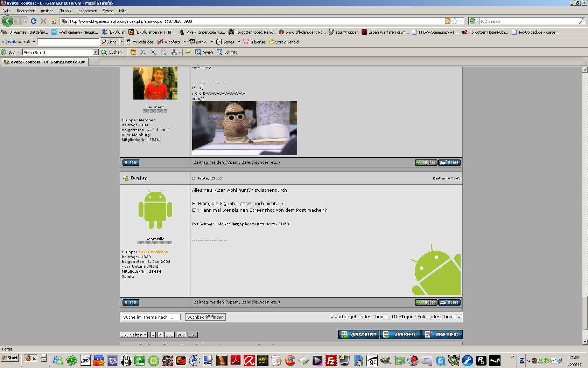588x368 pixels.
Task: Open GirlSense toolbar link
Action: (x=254, y=42)
